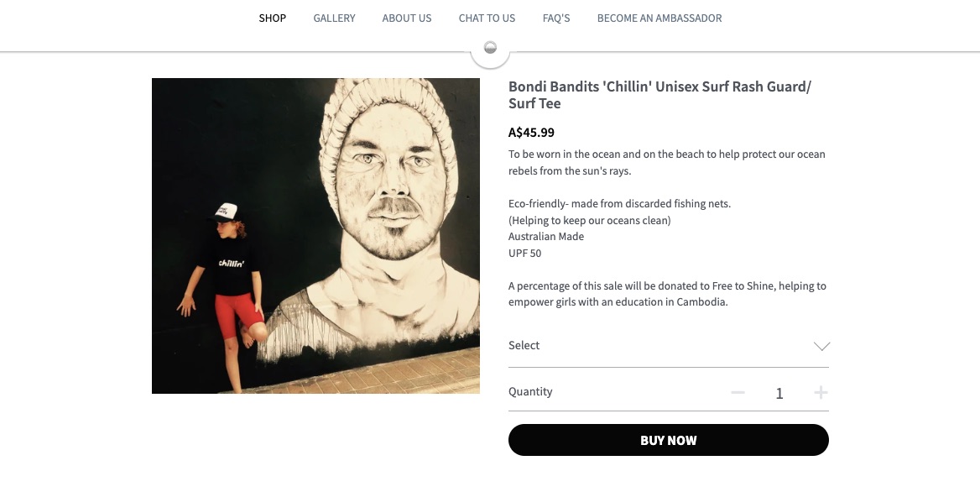Viewport: 980px width, 492px height.
Task: Click the A$45.99 price text
Action: pyautogui.click(x=531, y=133)
